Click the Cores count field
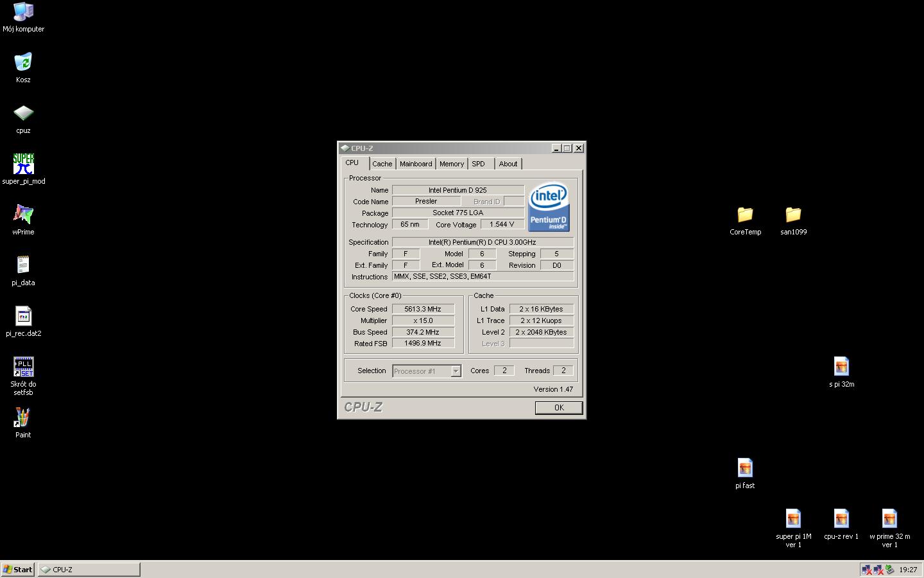 504,371
